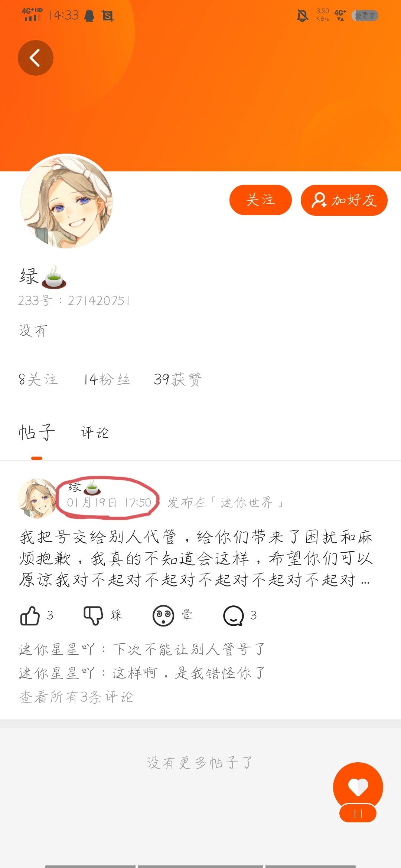This screenshot has width=401, height=868.
Task: Tap the thumbs-up like icon
Action: 30,616
